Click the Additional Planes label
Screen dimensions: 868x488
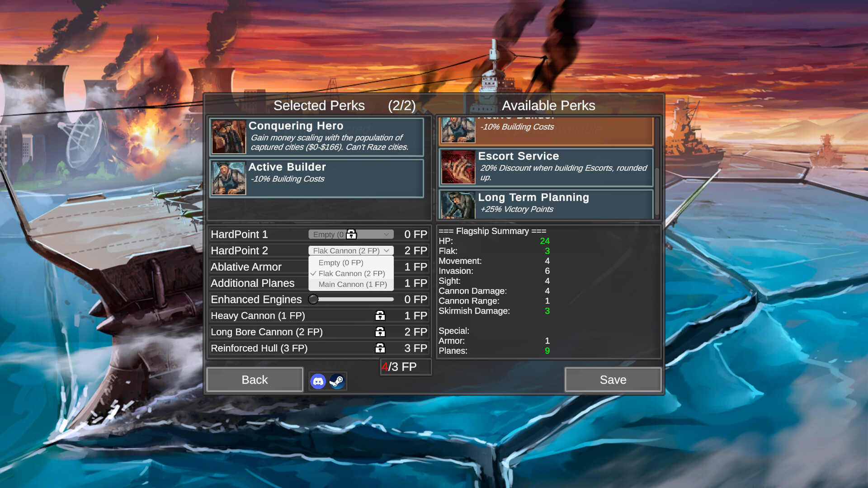(252, 283)
